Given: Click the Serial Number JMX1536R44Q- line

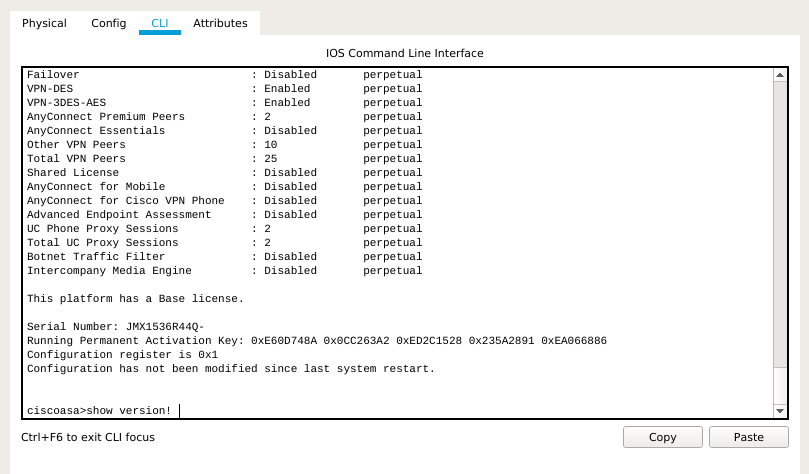Looking at the screenshot, I should click(x=116, y=326).
